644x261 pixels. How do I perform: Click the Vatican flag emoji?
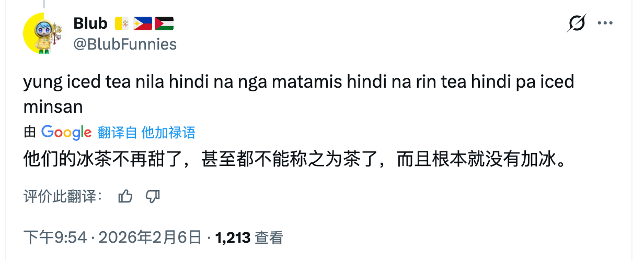click(x=121, y=23)
